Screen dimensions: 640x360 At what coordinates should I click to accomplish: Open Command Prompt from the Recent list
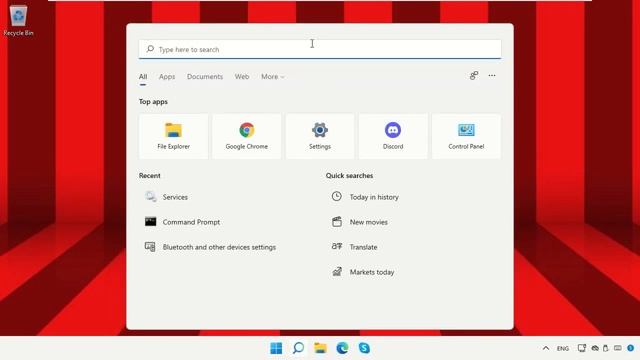(182, 222)
